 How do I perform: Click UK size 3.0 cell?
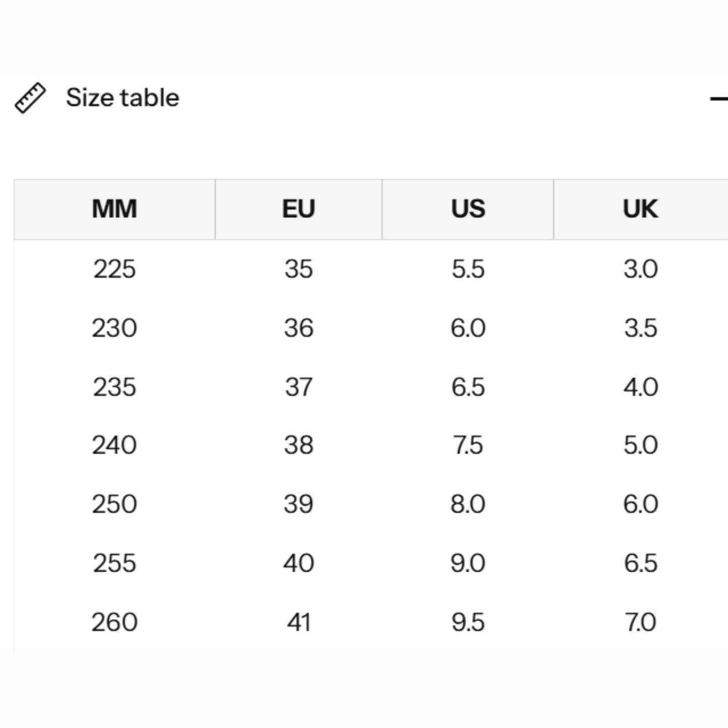coord(641,269)
